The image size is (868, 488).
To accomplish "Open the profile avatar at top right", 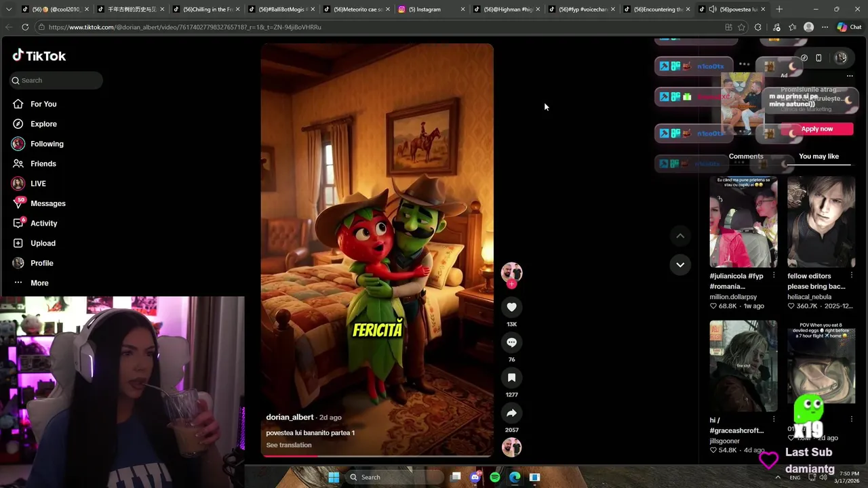I will pyautogui.click(x=841, y=58).
